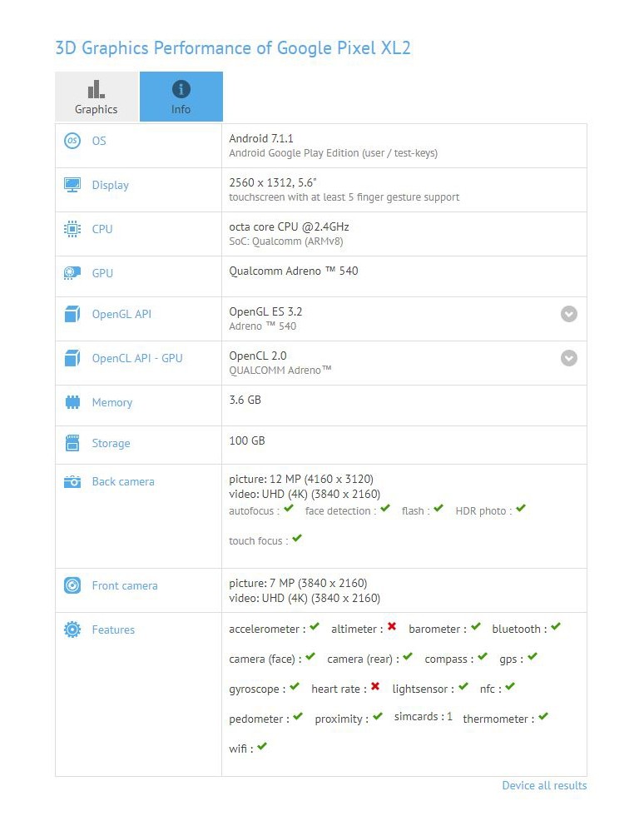Click the red X beside altimeter

pos(392,626)
